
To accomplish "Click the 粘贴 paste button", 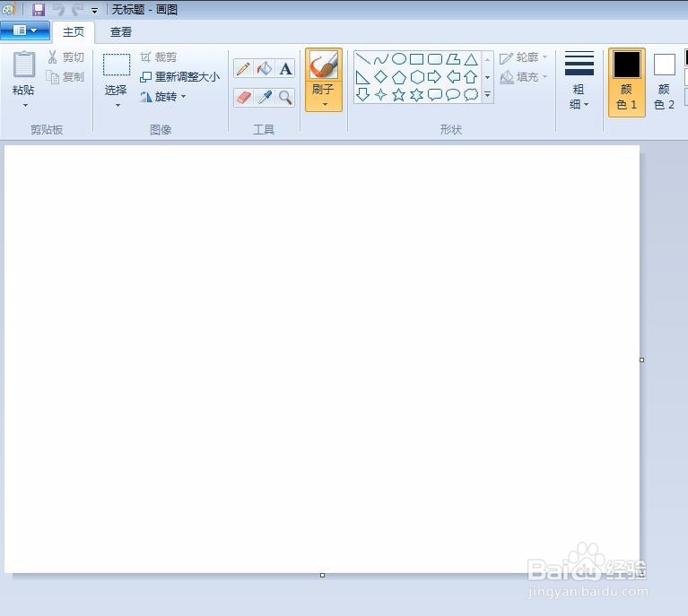I will [x=23, y=74].
